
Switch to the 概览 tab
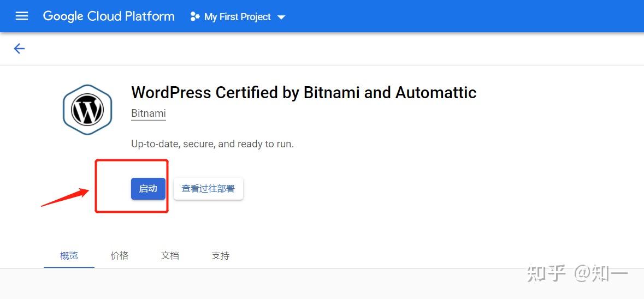click(69, 256)
